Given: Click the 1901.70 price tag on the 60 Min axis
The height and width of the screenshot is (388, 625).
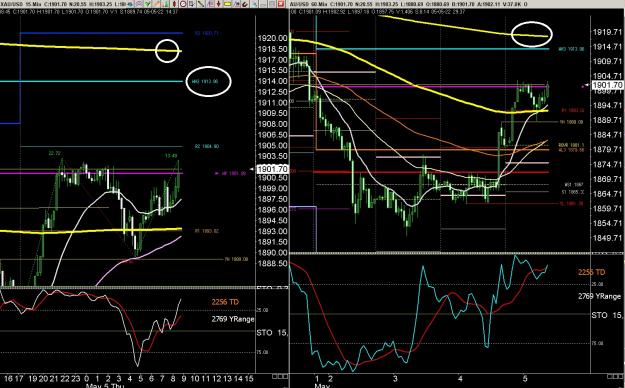Looking at the screenshot, I should point(608,85).
